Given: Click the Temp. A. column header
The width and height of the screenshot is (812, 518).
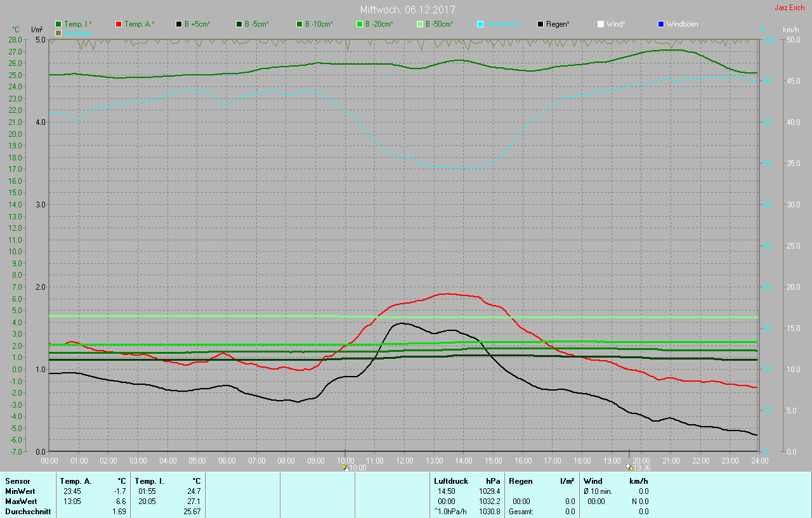Looking at the screenshot, I should [x=76, y=481].
